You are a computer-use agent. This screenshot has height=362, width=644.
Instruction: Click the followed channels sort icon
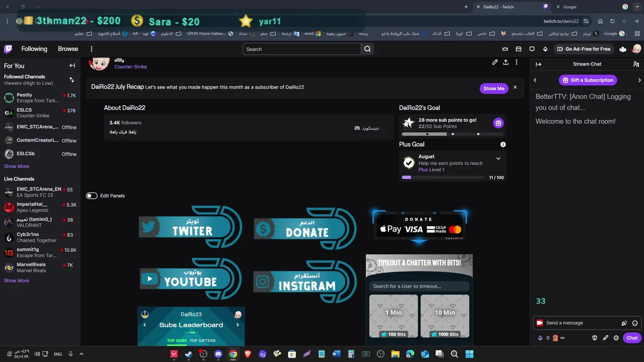coord(71,80)
